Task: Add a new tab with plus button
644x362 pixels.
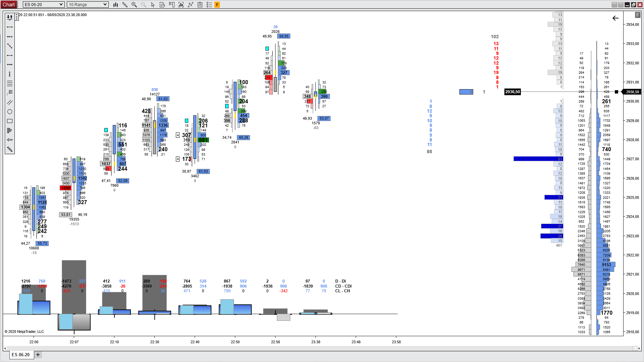Action: tap(38, 355)
